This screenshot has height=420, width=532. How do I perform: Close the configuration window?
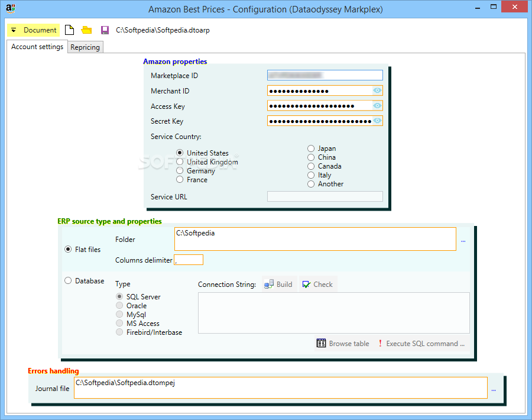(514, 7)
